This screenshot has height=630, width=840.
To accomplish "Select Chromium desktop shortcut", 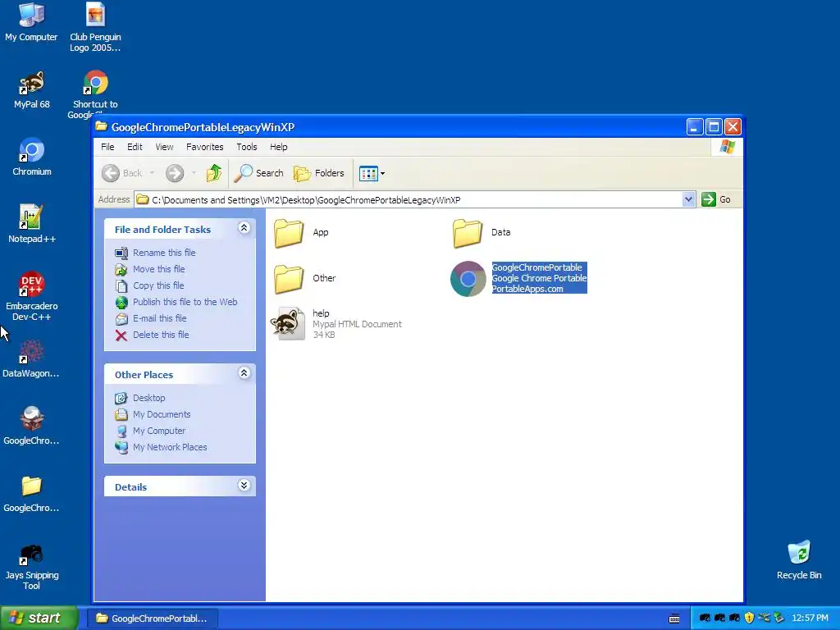I will 31,151.
